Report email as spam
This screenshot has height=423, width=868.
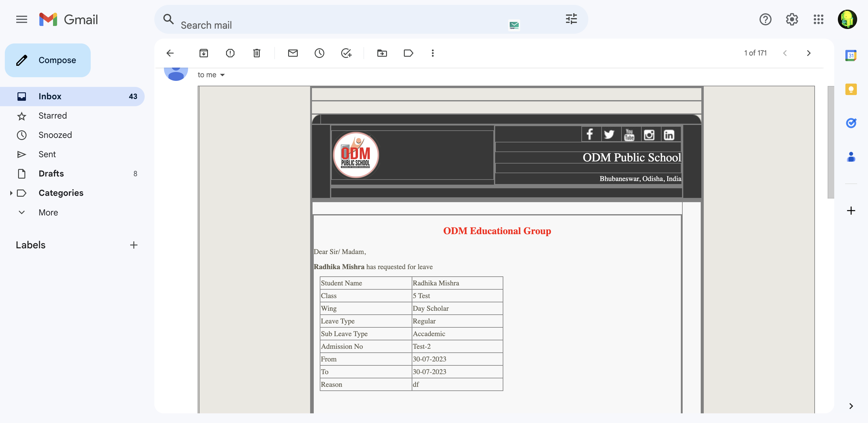230,53
